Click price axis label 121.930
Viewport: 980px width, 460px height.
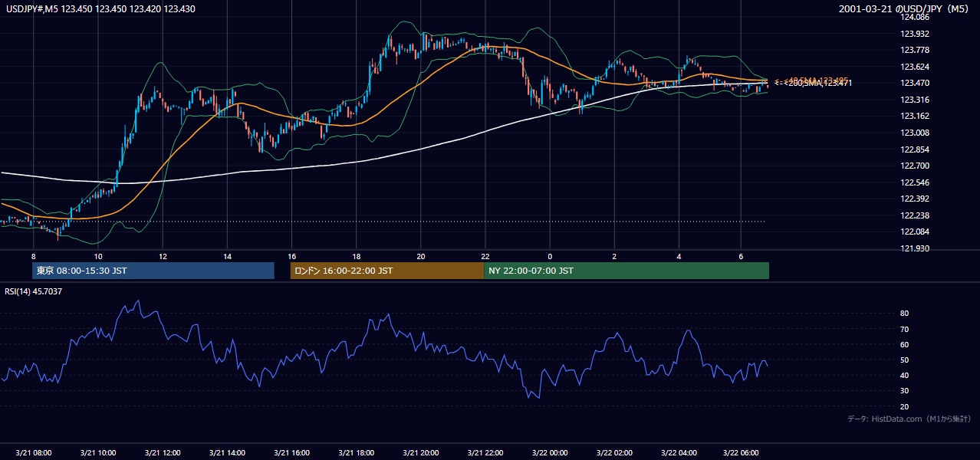pyautogui.click(x=913, y=248)
